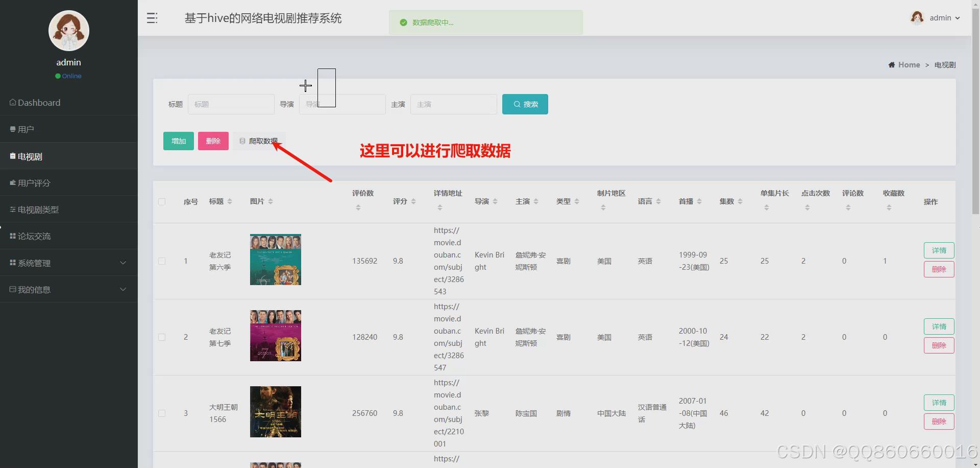Click the large admin avatar in sidebar
The image size is (980, 468).
click(x=69, y=31)
